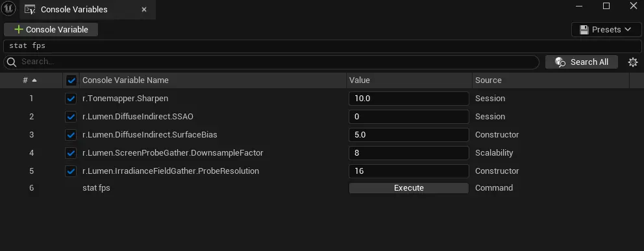Click the add Console Variable button
Screen dimensions: 644x251
[x=51, y=30]
